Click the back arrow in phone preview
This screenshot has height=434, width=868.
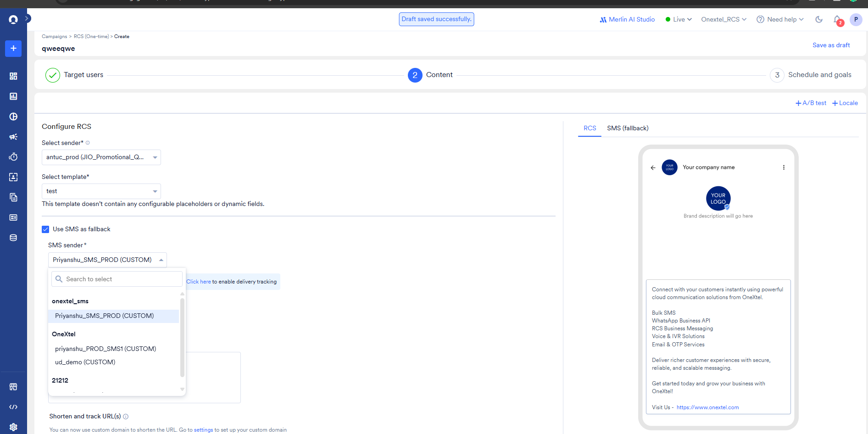(653, 167)
